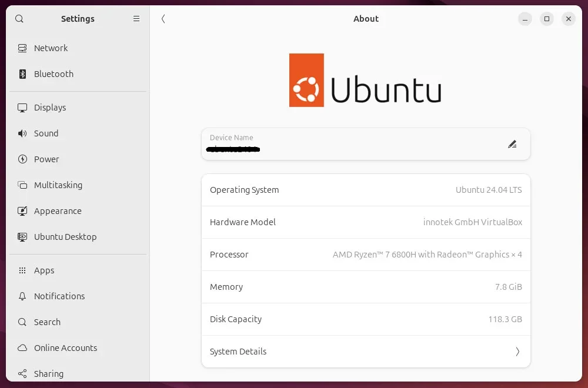This screenshot has width=588, height=388.
Task: Minimize the Settings window
Action: pyautogui.click(x=525, y=19)
